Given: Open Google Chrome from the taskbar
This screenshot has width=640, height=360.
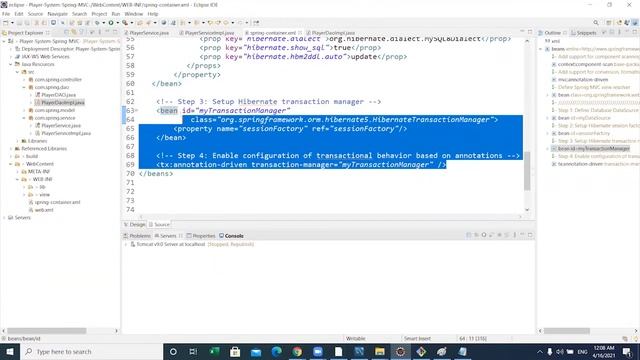Looking at the screenshot, I should pos(297,351).
